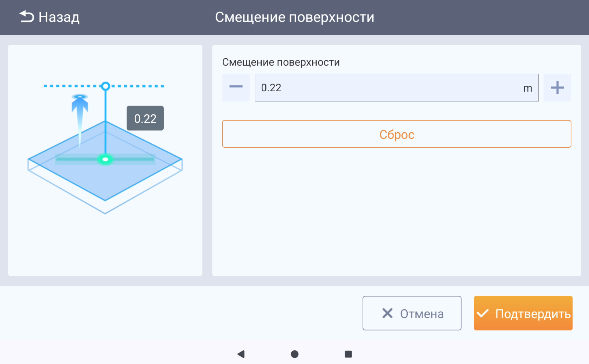The width and height of the screenshot is (589, 364).
Task: Tap the Android back triangle icon
Action: point(241,354)
